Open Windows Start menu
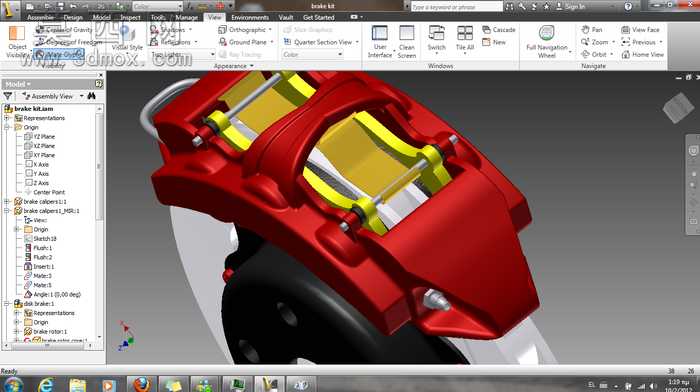Image resolution: width=700 pixels, height=392 pixels. tap(12, 384)
